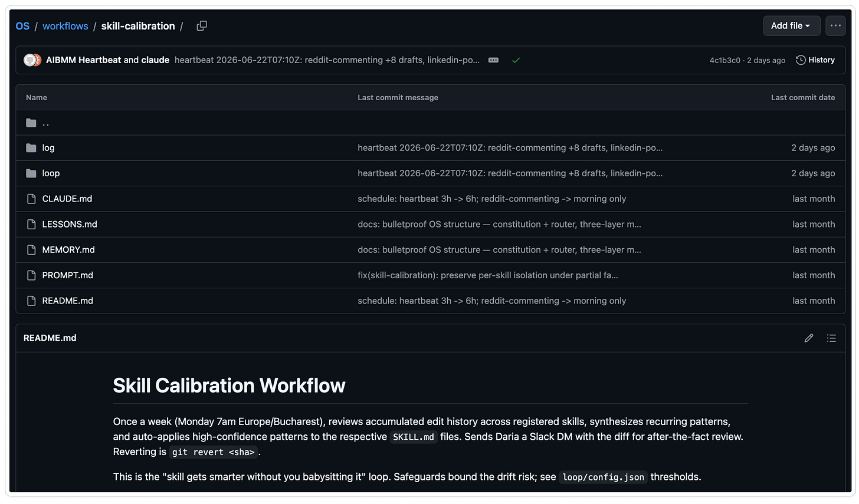859x504 pixels.
Task: Click the README.md file icon in list
Action: (x=31, y=301)
